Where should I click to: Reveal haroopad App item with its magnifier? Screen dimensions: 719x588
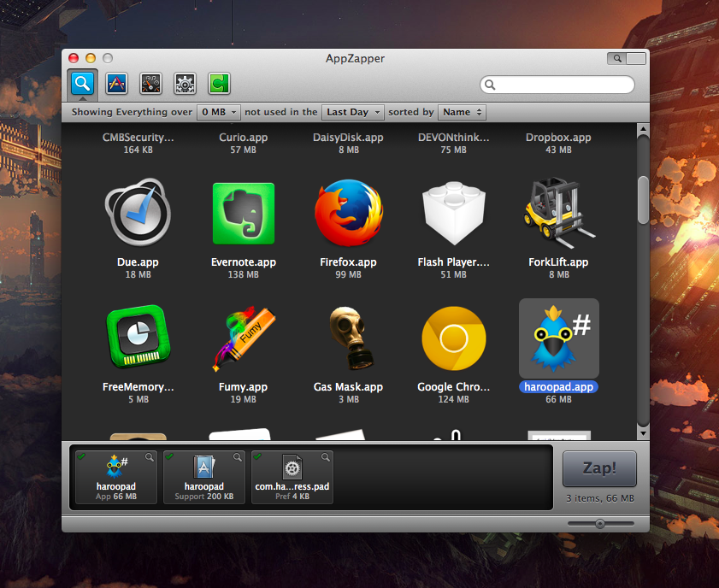point(150,457)
